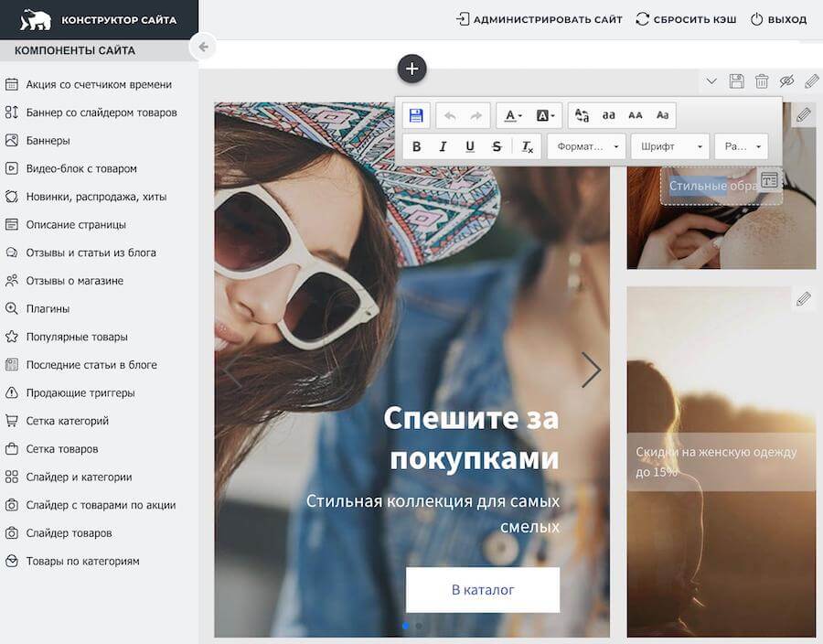The width and height of the screenshot is (823, 644).
Task: Remove formatting using the Tx icon
Action: click(525, 146)
